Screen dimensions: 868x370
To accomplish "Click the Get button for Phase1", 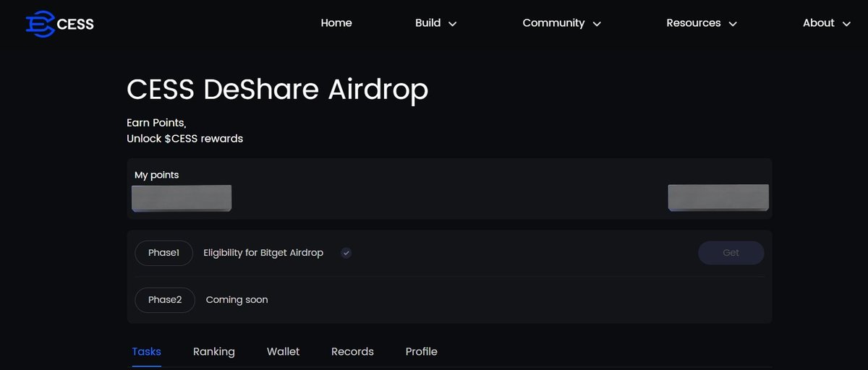I will point(731,253).
